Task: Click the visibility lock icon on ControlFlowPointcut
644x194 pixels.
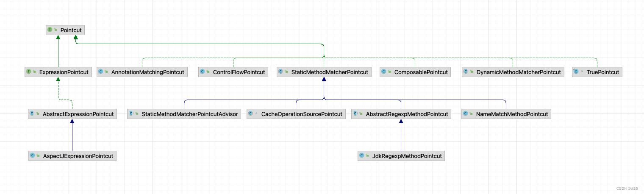Action: click(x=208, y=72)
